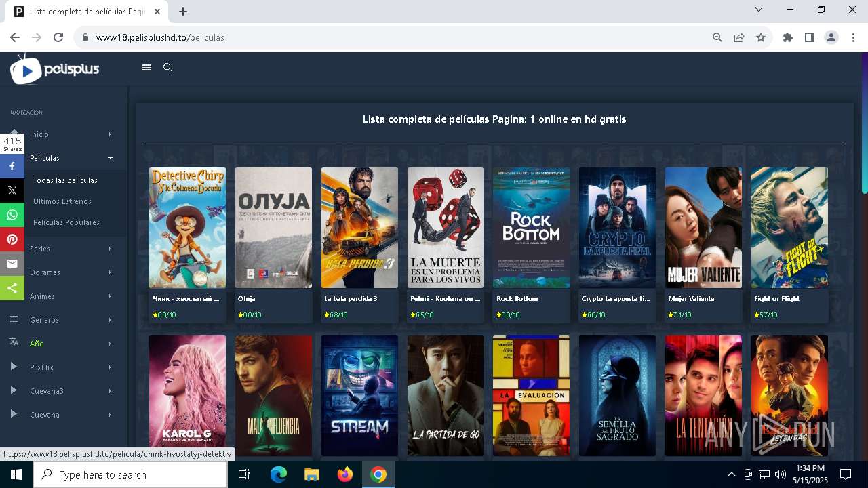This screenshot has height=488, width=868.
Task: Open Task View on taskbar
Action: point(244,474)
